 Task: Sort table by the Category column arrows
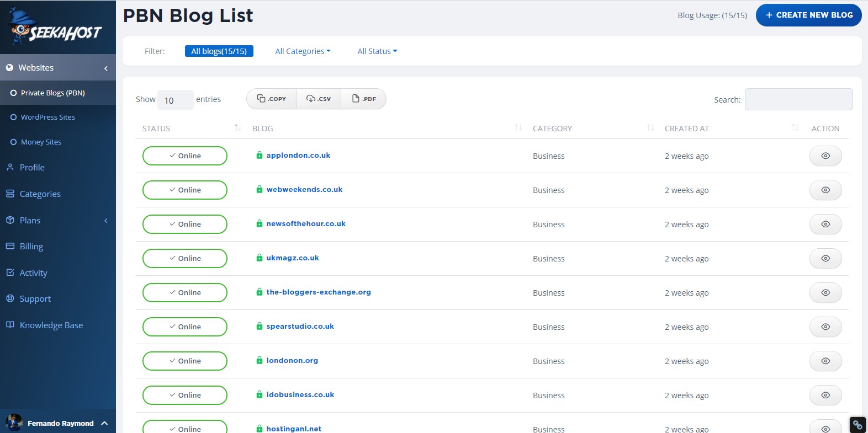[x=650, y=128]
